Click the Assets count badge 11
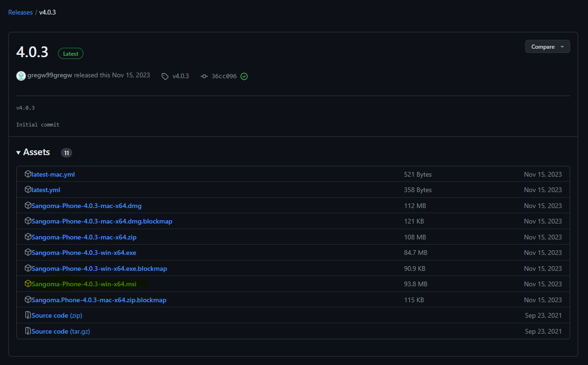 click(67, 153)
